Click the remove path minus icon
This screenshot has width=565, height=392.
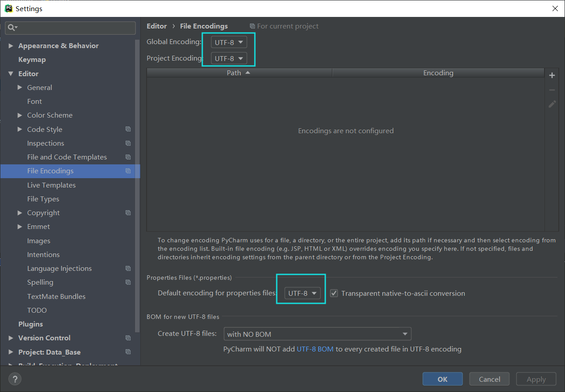(552, 90)
